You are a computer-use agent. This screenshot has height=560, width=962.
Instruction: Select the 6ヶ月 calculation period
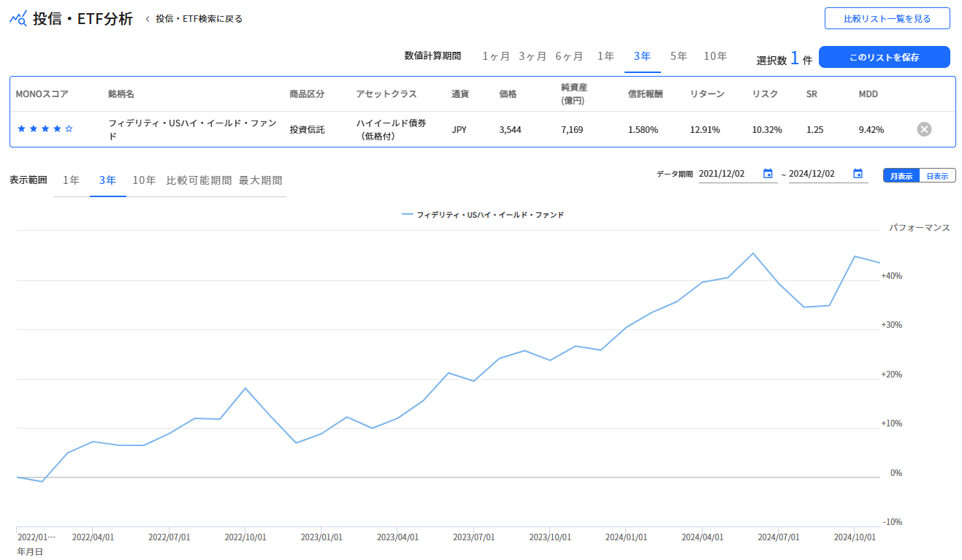569,56
